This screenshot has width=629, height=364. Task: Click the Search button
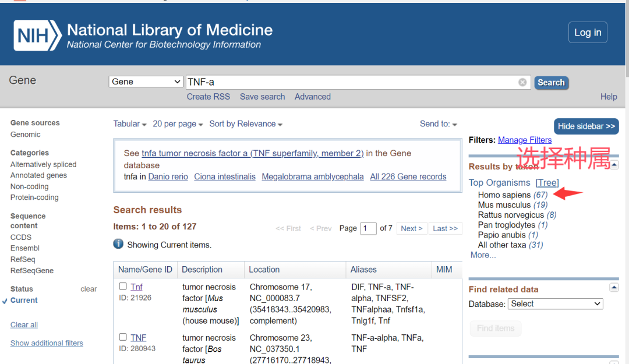551,83
